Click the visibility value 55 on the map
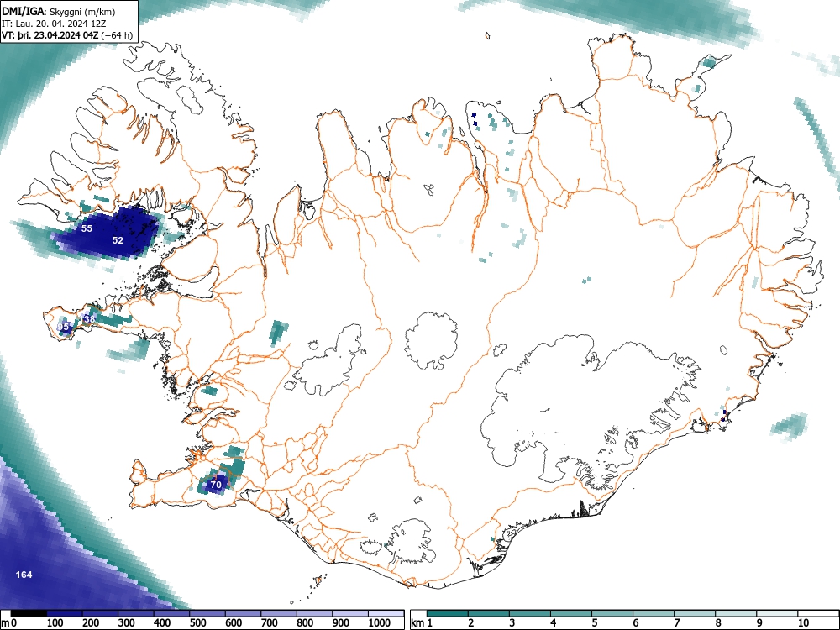Screen dimensions: 840x630 point(87,228)
